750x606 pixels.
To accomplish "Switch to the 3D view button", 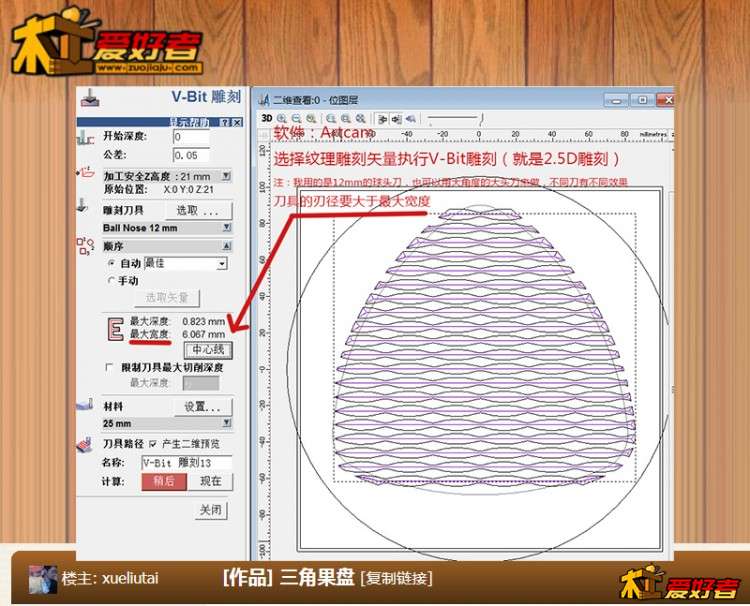I will pos(266,118).
